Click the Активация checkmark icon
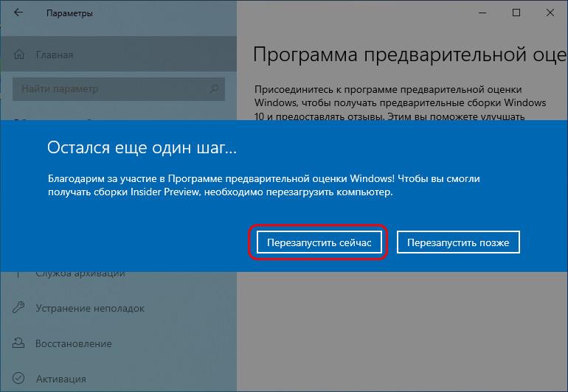 tap(18, 378)
